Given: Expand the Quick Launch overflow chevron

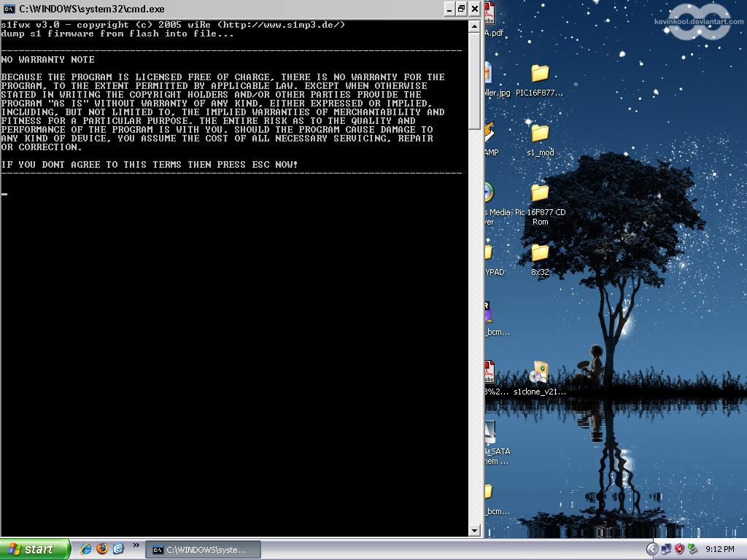Looking at the screenshot, I should coord(136,545).
